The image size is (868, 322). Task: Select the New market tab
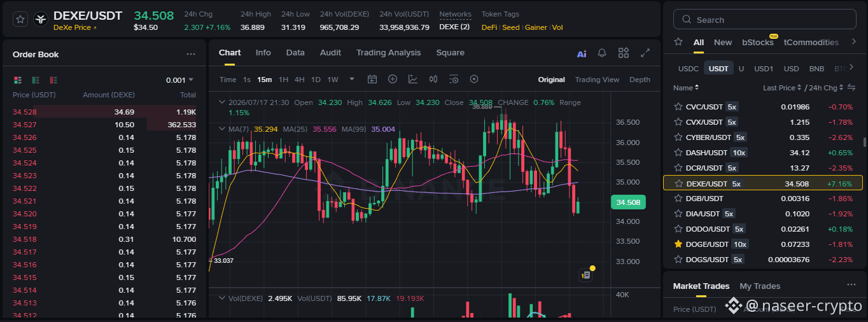(723, 42)
